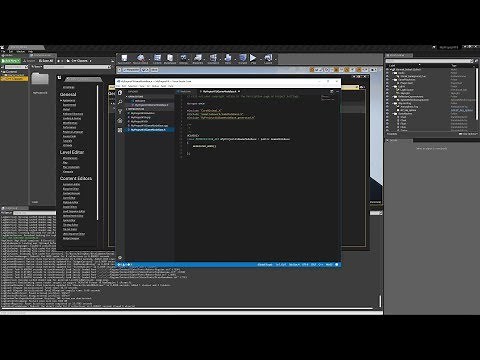The height and width of the screenshot is (360, 480).
Task: Click the Output Log vertical scrollbar
Action: (x=380, y=301)
